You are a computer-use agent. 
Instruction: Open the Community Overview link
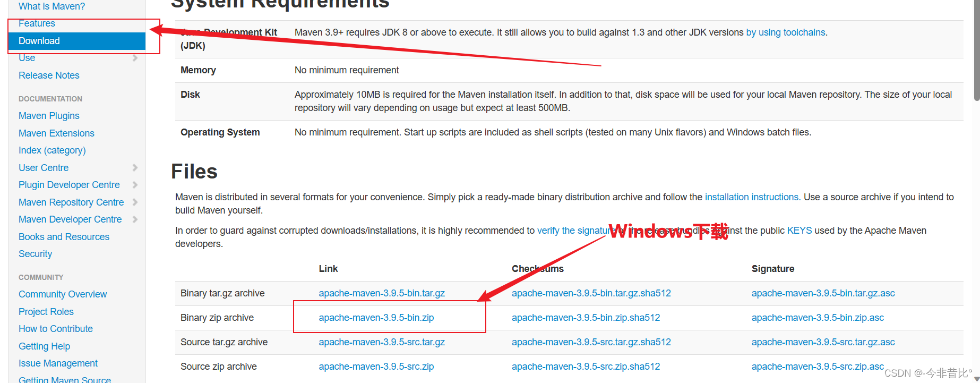coord(63,294)
